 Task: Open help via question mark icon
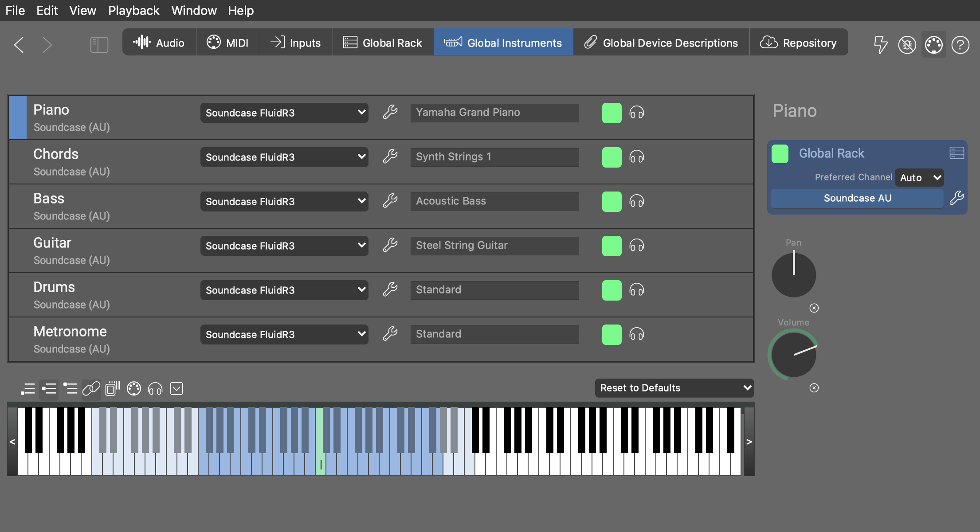click(960, 44)
